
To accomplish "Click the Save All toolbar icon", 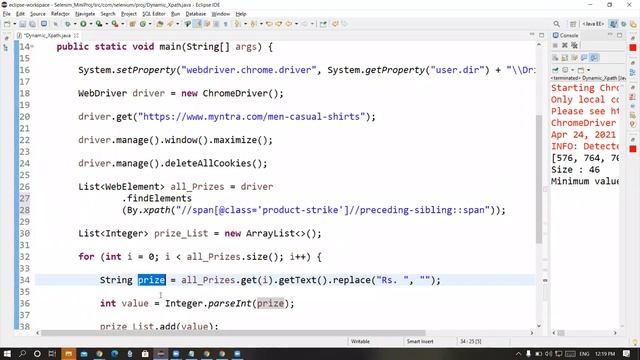I will [x=32, y=24].
